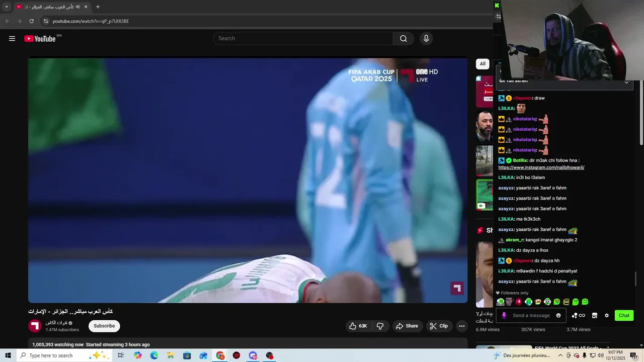Open Outlook from the taskbar
The image size is (644, 362).
pyautogui.click(x=203, y=355)
